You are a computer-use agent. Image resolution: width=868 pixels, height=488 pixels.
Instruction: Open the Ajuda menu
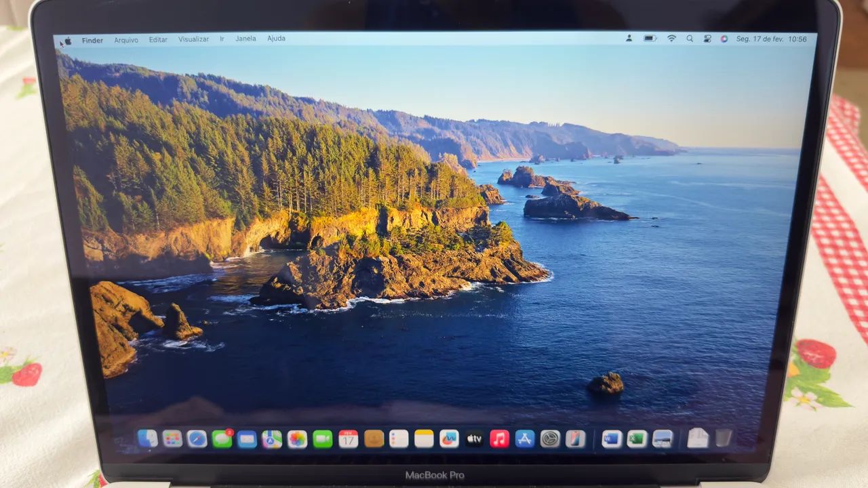(x=276, y=39)
